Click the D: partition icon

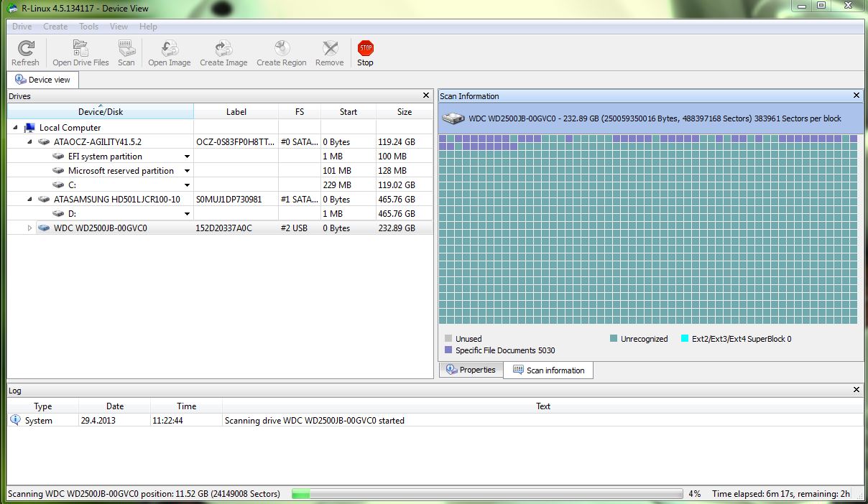tap(58, 214)
